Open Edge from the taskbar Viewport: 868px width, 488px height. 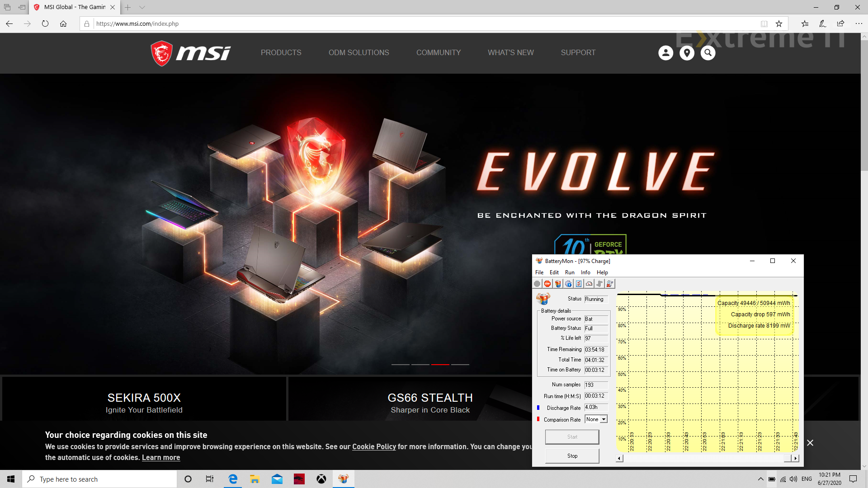(x=233, y=479)
